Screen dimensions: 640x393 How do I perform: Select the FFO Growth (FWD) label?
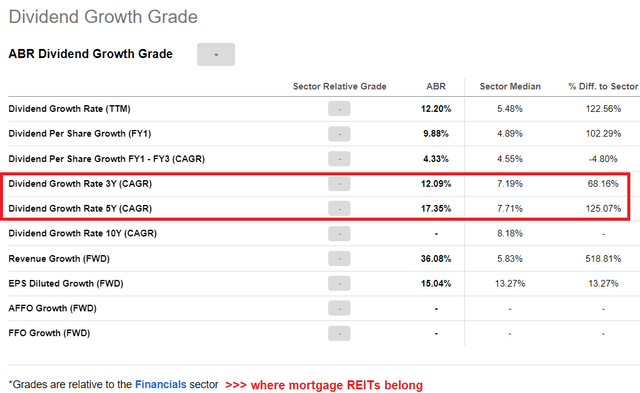(x=49, y=333)
